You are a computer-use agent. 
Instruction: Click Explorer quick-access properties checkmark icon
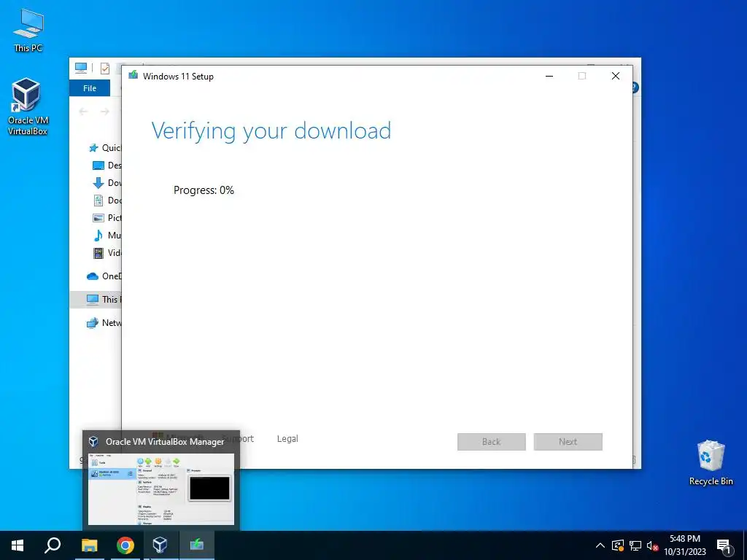click(x=105, y=69)
